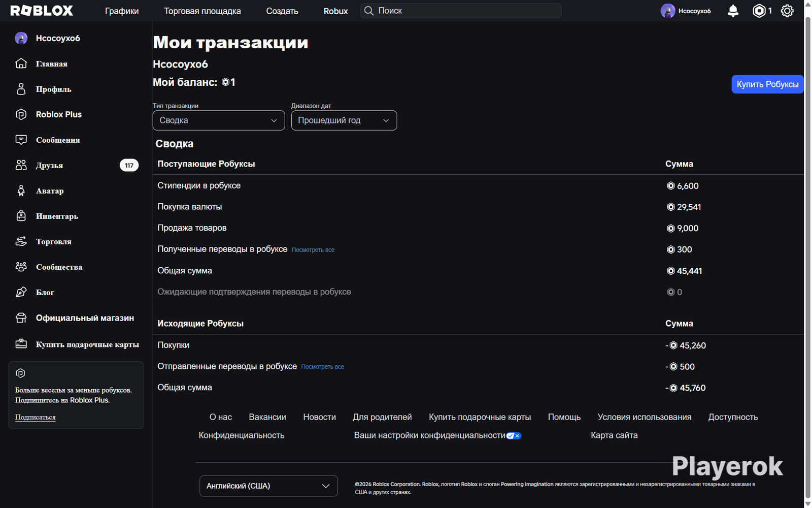Click the 117 friends badge
The image size is (812, 508).
point(129,165)
